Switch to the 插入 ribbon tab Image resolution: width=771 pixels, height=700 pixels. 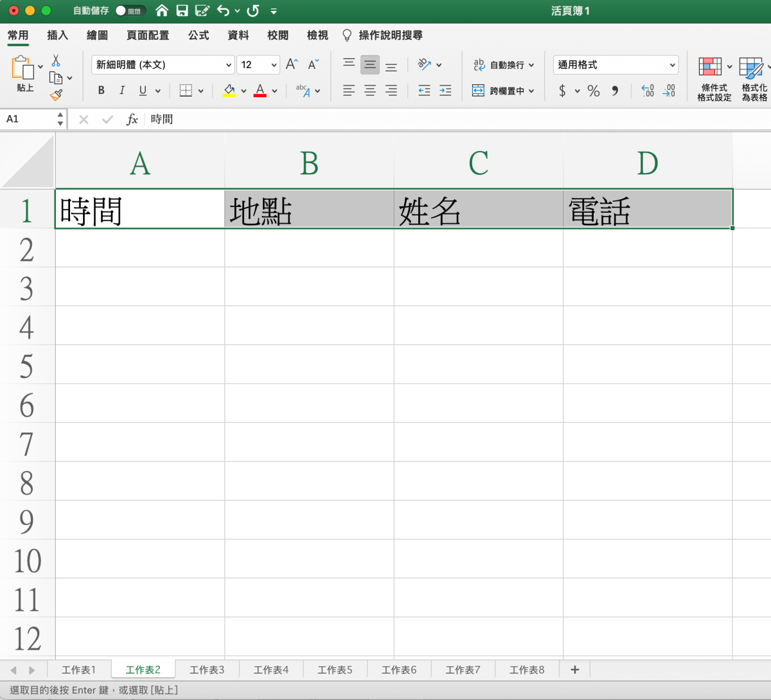click(x=57, y=35)
